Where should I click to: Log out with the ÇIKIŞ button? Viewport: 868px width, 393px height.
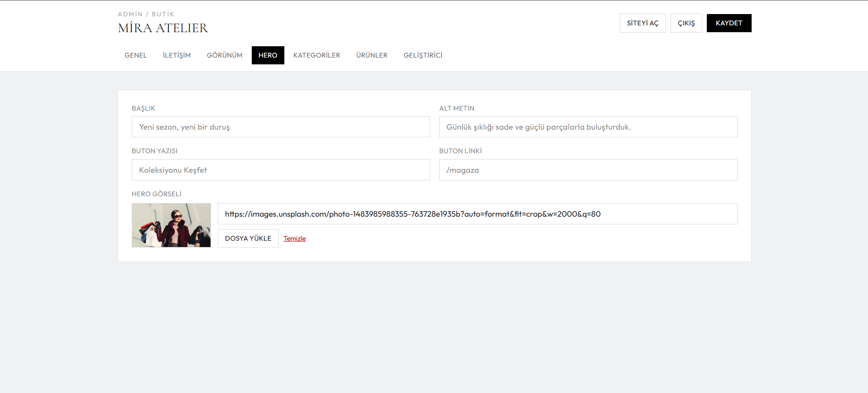tap(686, 23)
